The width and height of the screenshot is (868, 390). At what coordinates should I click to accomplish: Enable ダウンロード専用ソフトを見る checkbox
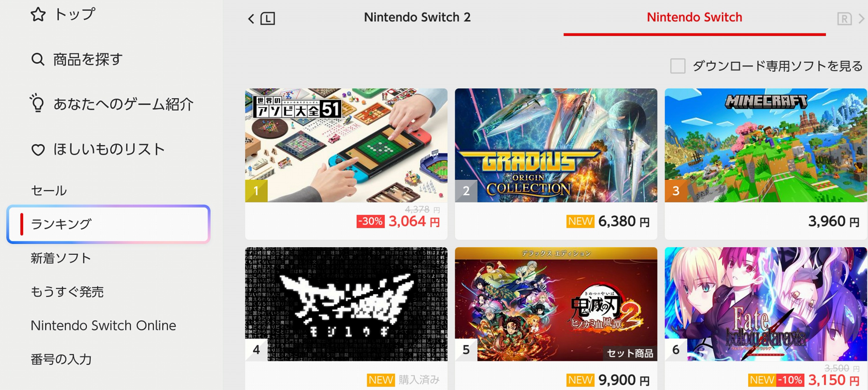pyautogui.click(x=678, y=66)
